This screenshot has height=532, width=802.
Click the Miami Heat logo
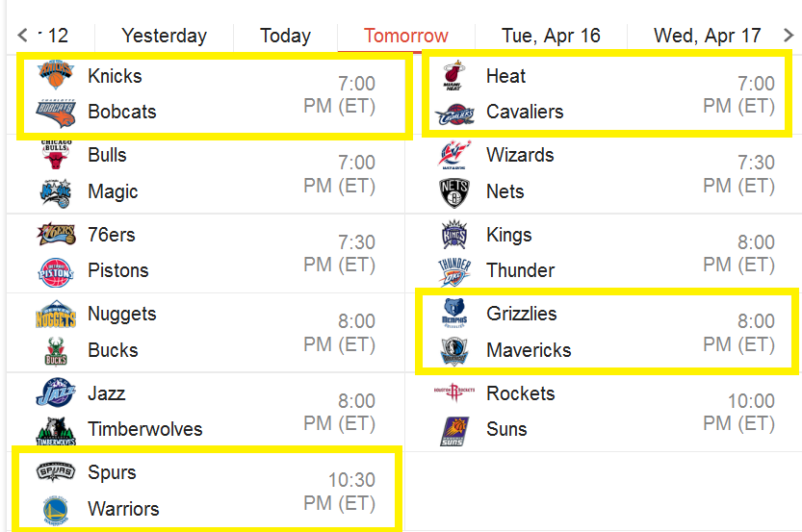pyautogui.click(x=454, y=75)
